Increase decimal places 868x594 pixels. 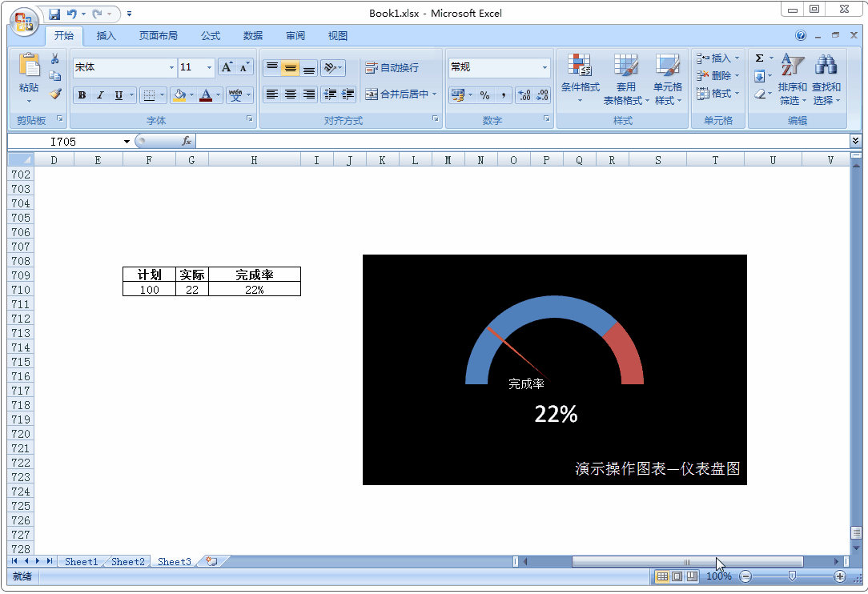click(x=524, y=95)
